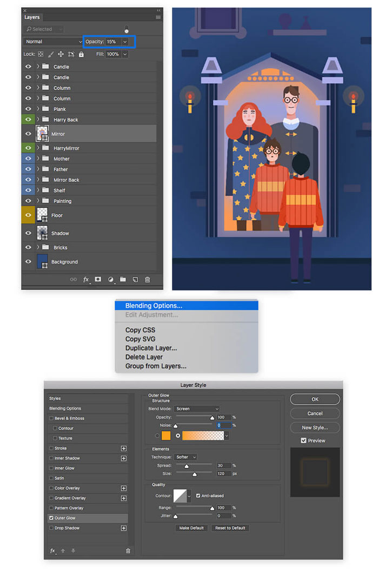This screenshot has height=573, width=392.
Task: Click the Spread slider handle
Action: tap(187, 466)
